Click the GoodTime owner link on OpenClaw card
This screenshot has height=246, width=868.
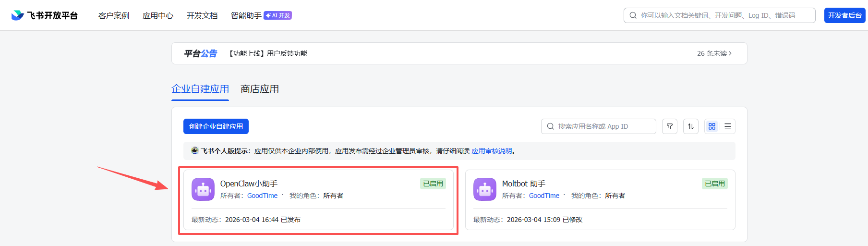tap(262, 196)
